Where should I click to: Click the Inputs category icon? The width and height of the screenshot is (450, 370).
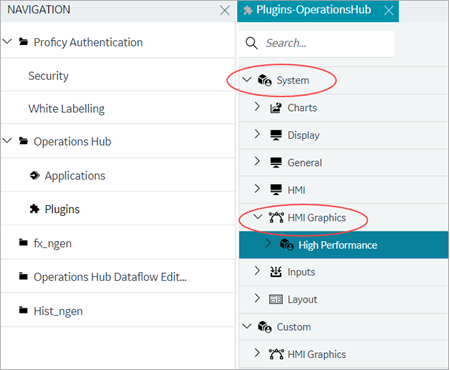pyautogui.click(x=276, y=272)
